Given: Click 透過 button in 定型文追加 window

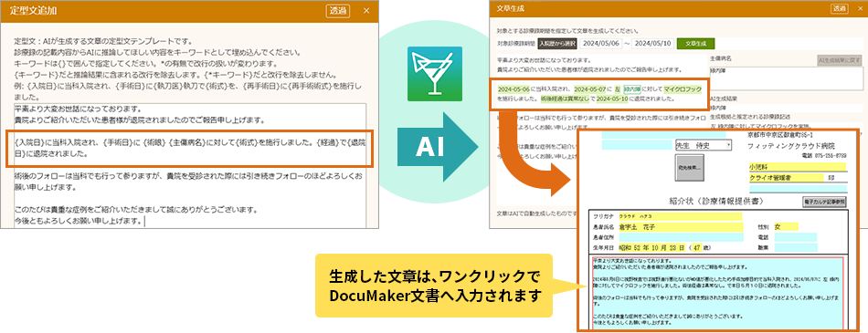Looking at the screenshot, I should point(338,11).
